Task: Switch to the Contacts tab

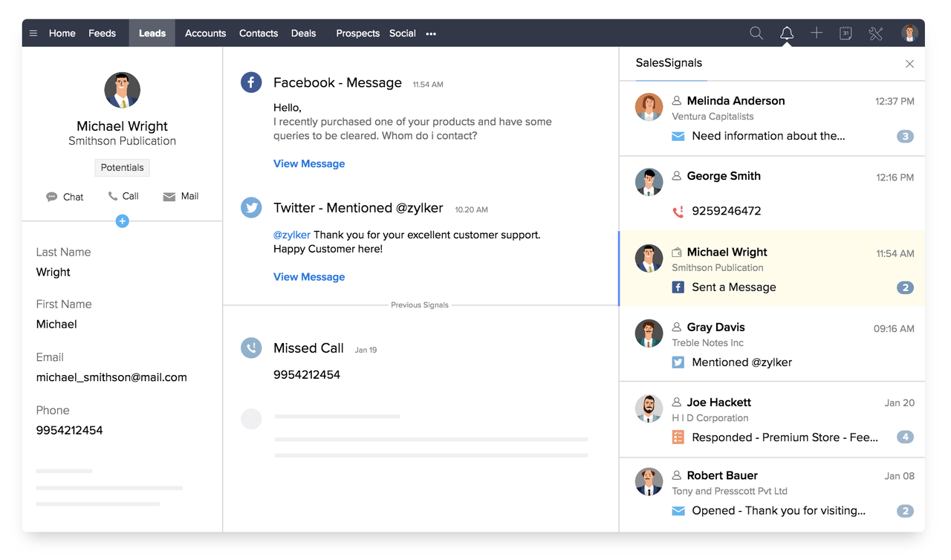Action: tap(259, 33)
